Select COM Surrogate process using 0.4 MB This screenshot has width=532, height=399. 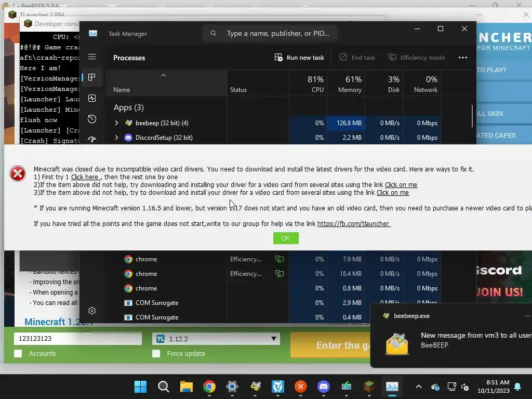click(x=237, y=317)
